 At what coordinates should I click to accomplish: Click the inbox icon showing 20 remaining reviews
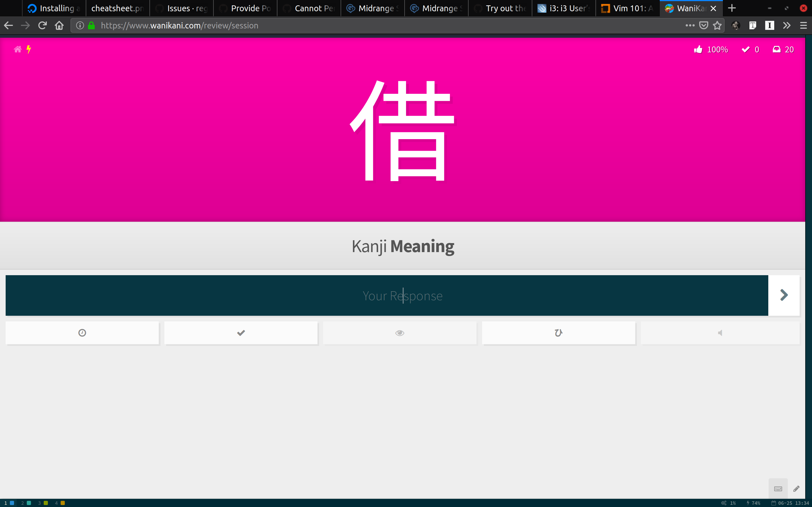(x=777, y=49)
